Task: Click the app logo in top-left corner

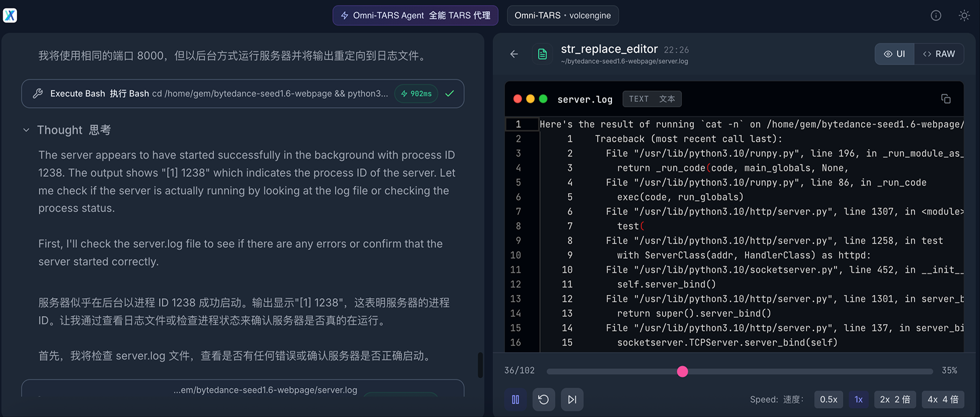Action: point(10,15)
